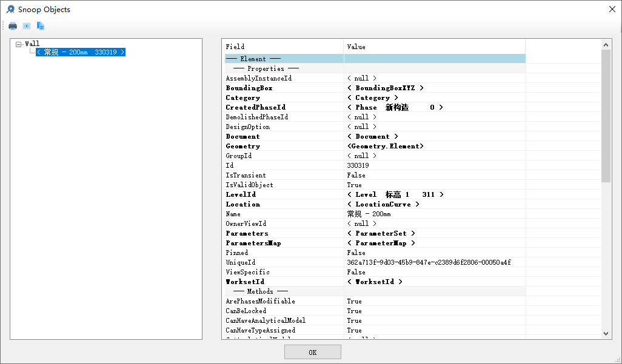Click the Copy to clipboard toolbar icon
The height and width of the screenshot is (364, 622).
coord(41,26)
